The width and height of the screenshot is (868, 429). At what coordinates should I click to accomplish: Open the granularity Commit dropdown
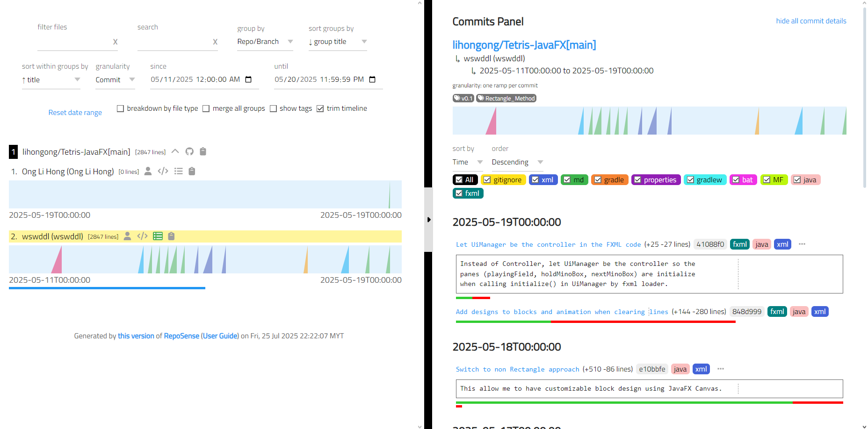click(115, 80)
